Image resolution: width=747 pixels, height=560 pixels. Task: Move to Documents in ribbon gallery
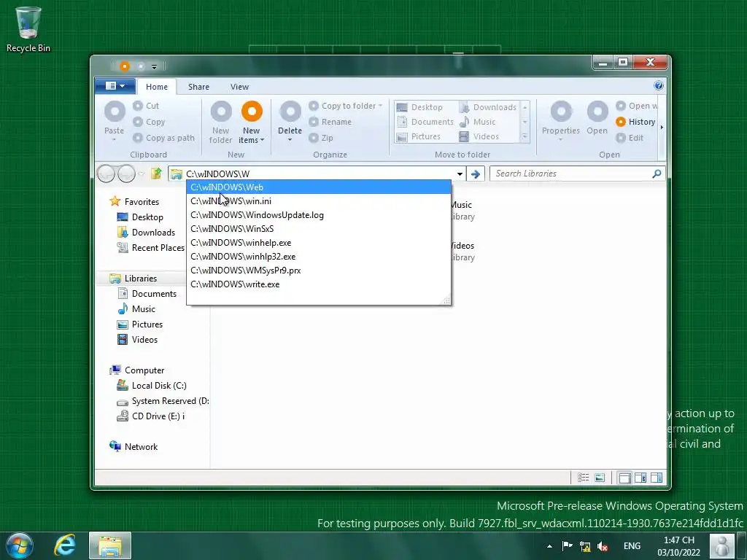[x=425, y=122]
